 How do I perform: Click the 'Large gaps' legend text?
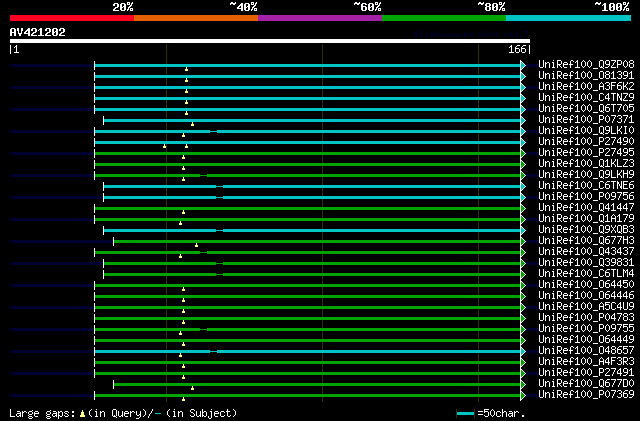click(x=42, y=413)
